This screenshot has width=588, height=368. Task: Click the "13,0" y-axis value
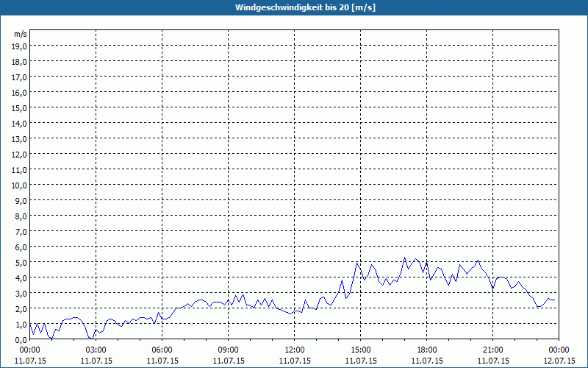[x=20, y=139]
